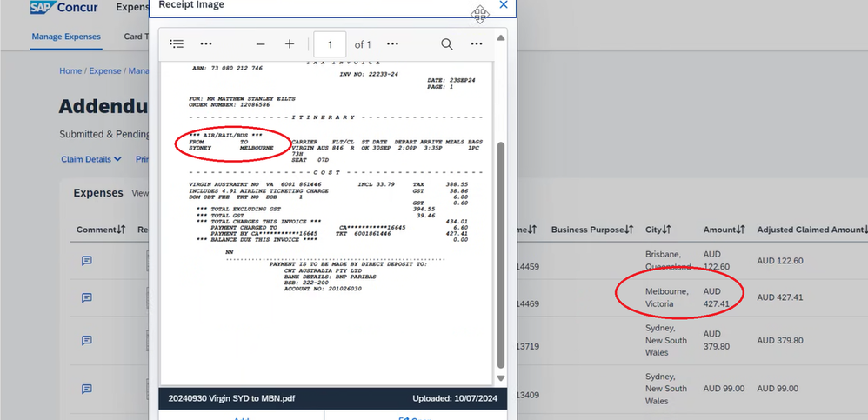The width and height of the screenshot is (868, 420).
Task: Follow the Home breadcrumb link
Action: tap(70, 70)
